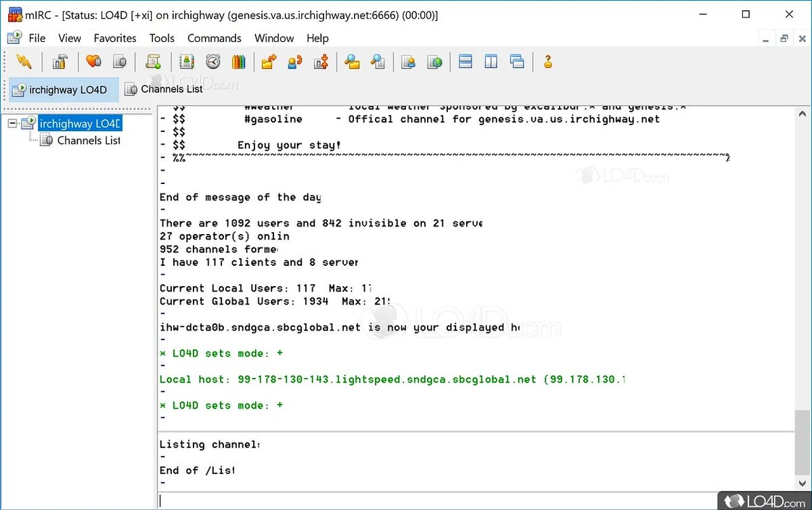Click 'I have 117 clients and 8 server' line

coord(258,262)
